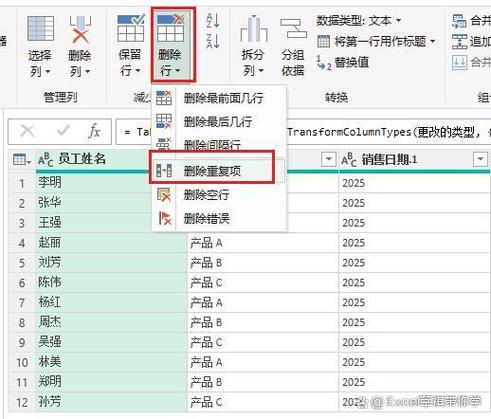Click 产品 C in 孙芳's row
The image size is (491, 419).
[206, 402]
